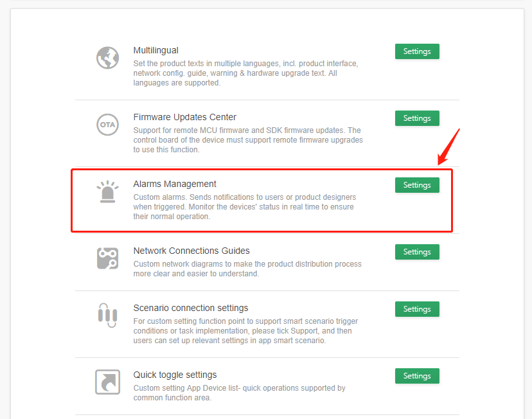Screen dimensions: 532x419
Task: Click the Firmware Updates Center title
Action: pos(184,117)
